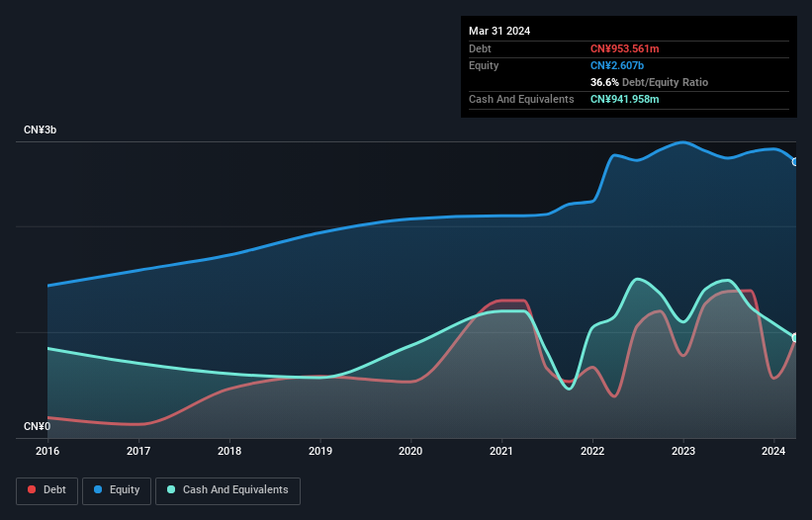Toggle the Equity legend button

[117, 490]
